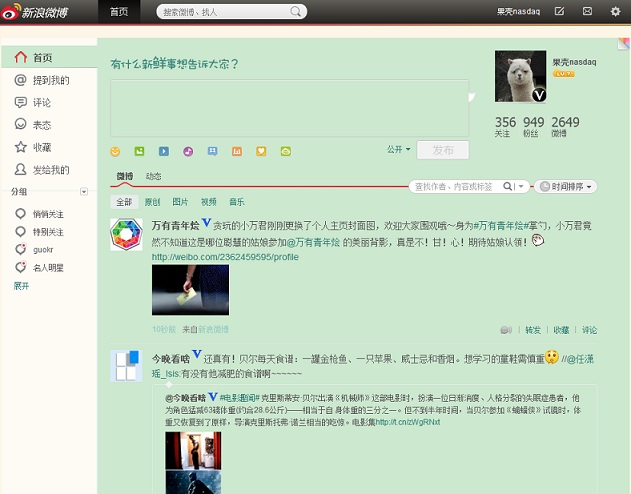Click the 发布 publish button
The height and width of the screenshot is (494, 631).
click(x=443, y=150)
